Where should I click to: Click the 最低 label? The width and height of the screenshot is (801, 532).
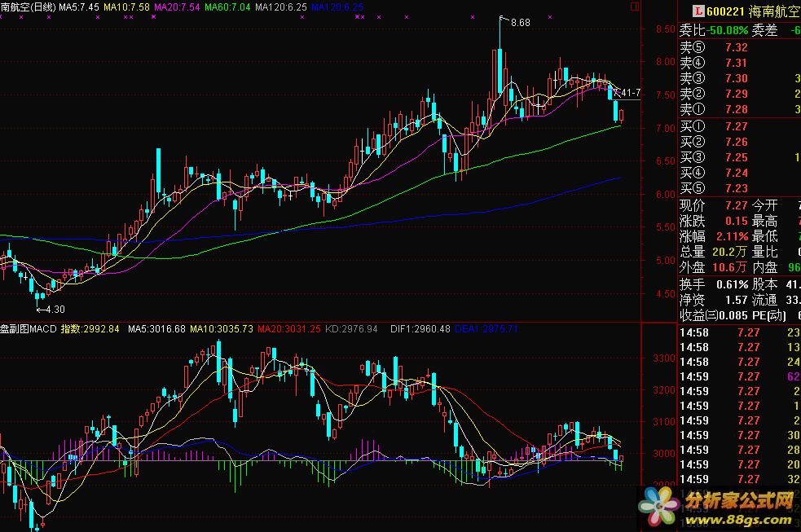764,236
